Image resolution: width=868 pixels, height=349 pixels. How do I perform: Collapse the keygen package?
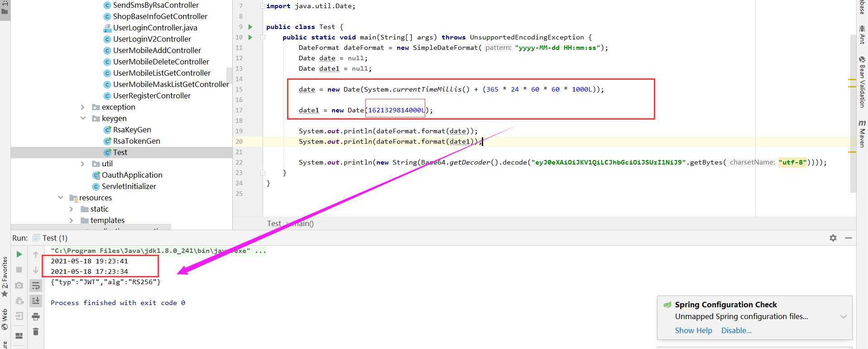click(83, 118)
